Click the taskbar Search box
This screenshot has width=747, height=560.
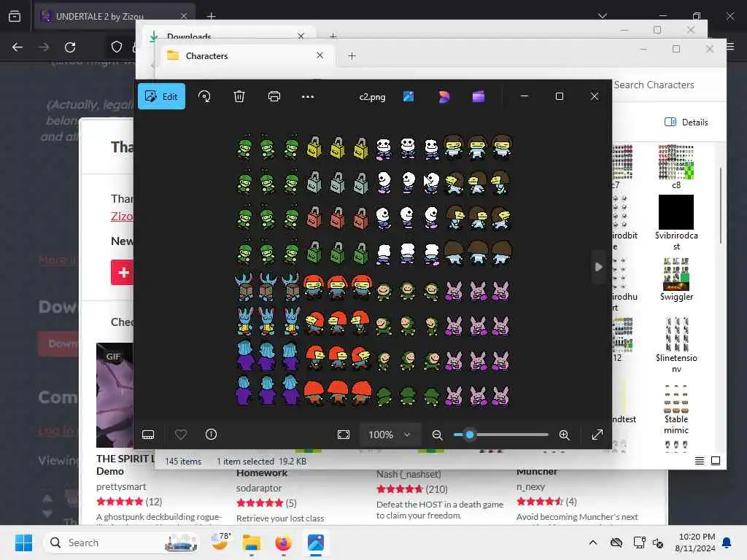coord(122,542)
